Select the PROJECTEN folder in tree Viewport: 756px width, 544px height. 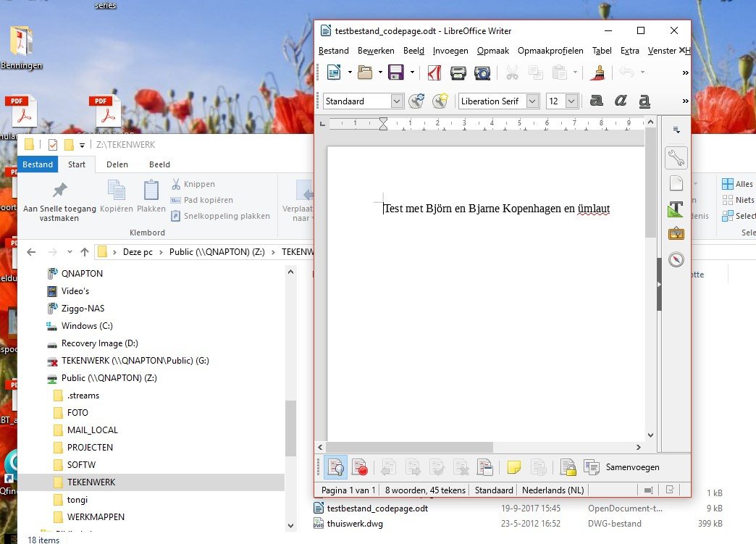(x=90, y=448)
